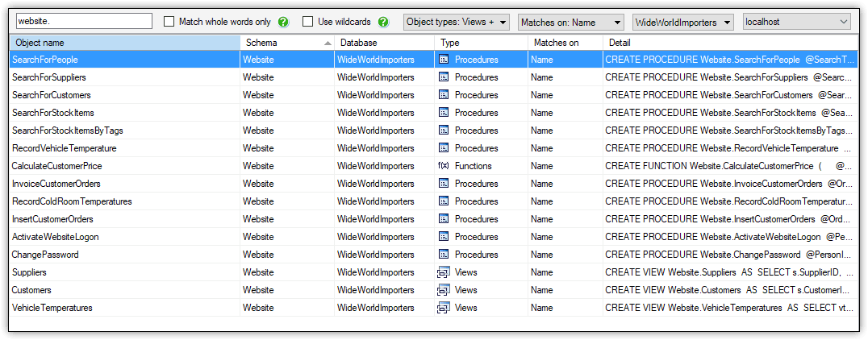Click the procedure icon in SearchForStockItemsByTags row
Image resolution: width=868 pixels, height=340 pixels.
click(x=444, y=131)
